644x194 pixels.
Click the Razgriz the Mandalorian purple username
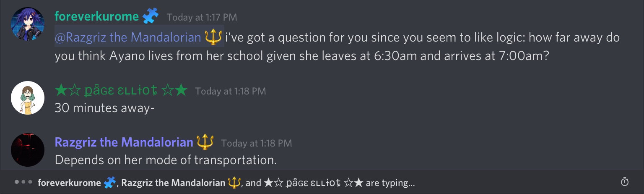click(124, 142)
